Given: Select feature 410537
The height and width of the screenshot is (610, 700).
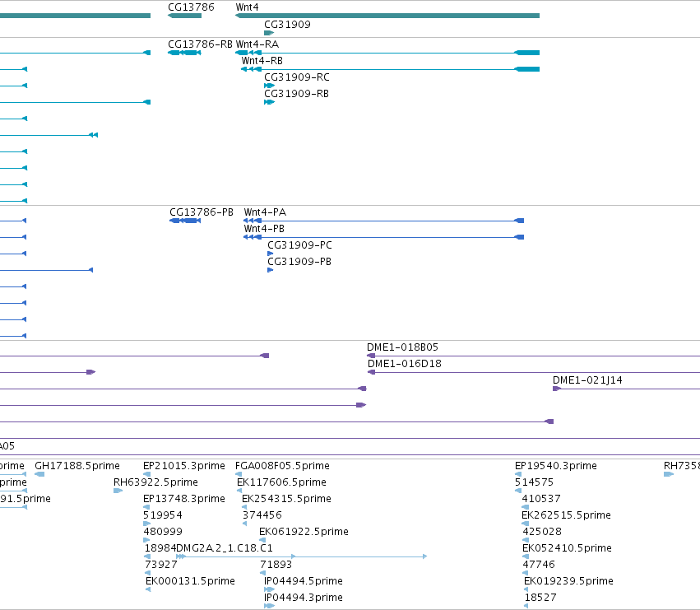Looking at the screenshot, I should [x=541, y=499].
